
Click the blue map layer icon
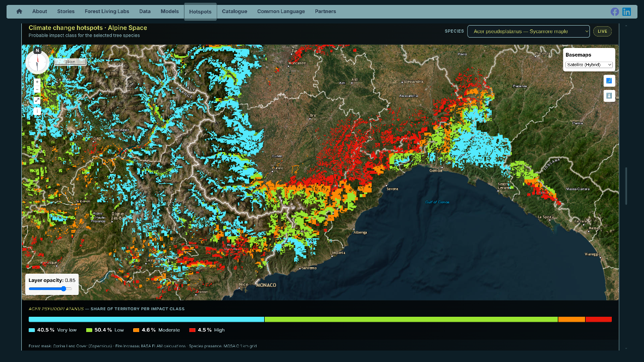pos(609,81)
